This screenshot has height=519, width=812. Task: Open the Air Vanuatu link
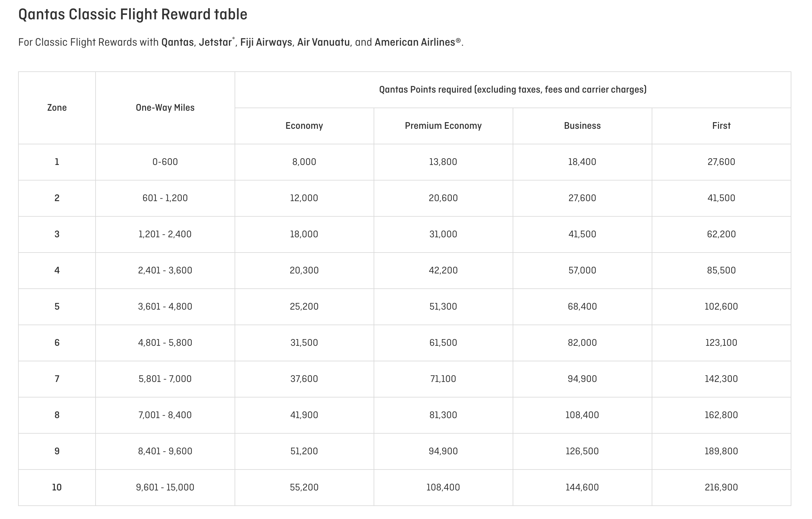[323, 43]
